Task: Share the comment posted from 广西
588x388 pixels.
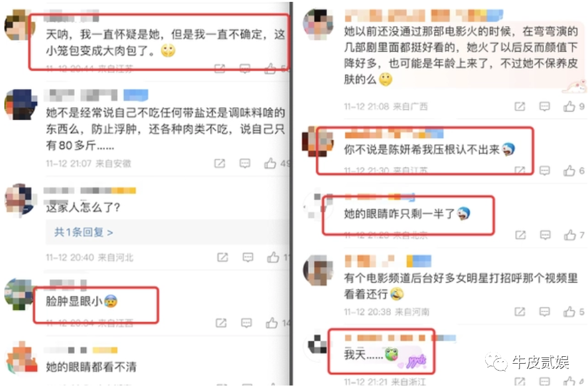Action: tap(520, 106)
